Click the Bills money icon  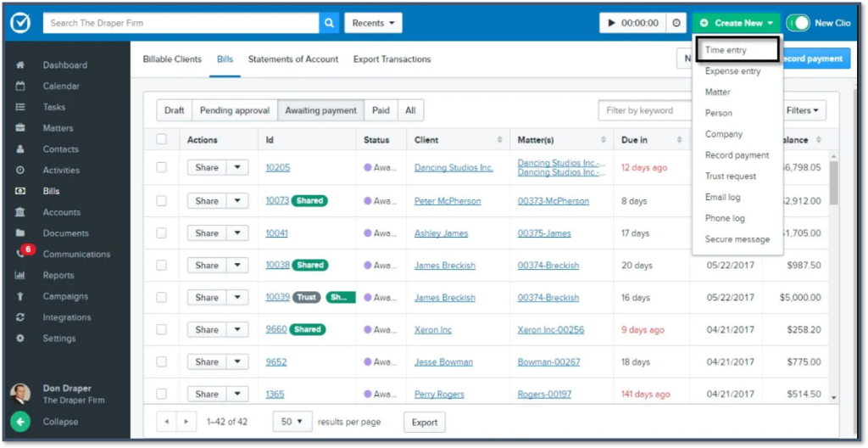[20, 191]
